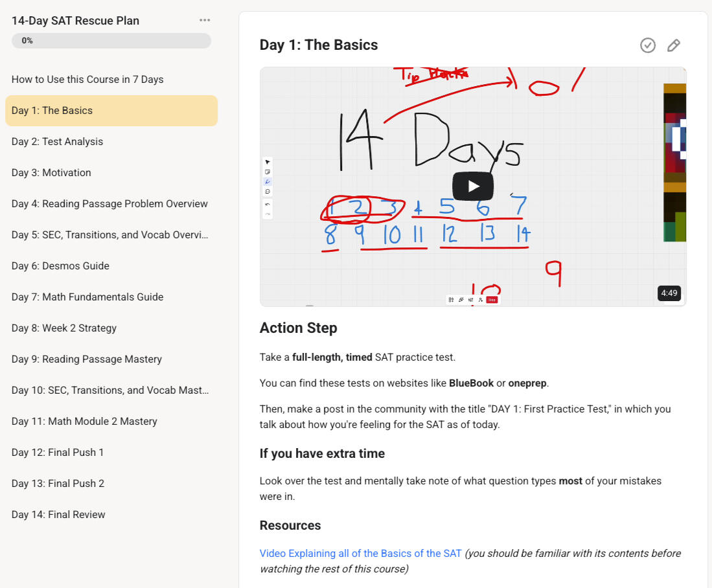
Task: Open the course three-dots options menu
Action: click(205, 21)
